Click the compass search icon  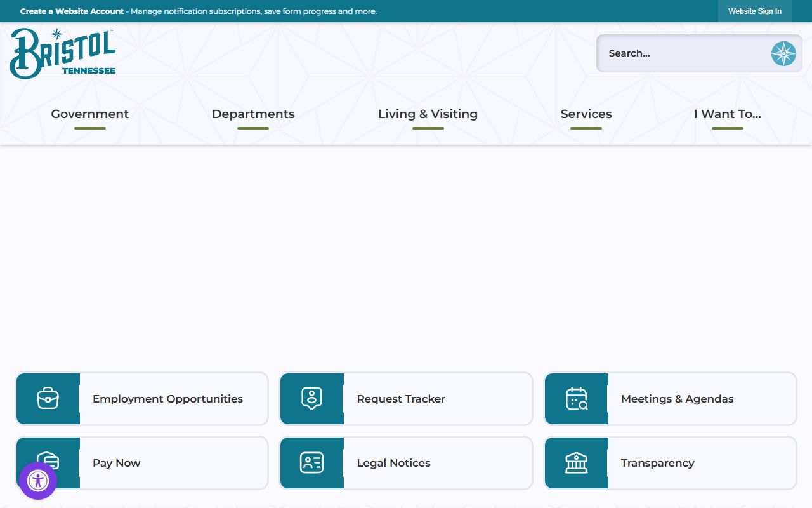[783, 53]
